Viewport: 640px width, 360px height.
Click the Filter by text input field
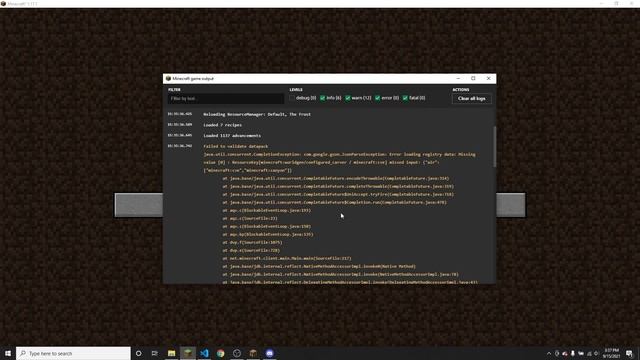pos(225,99)
